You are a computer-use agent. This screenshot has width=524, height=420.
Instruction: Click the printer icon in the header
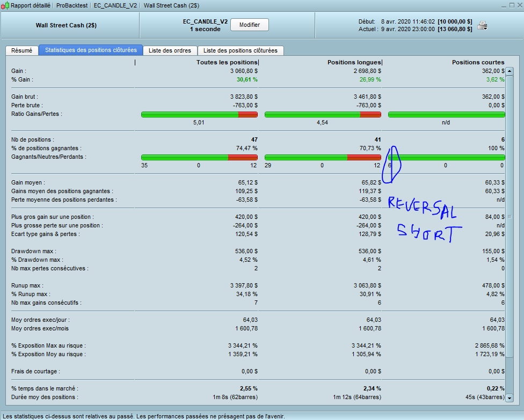482,25
